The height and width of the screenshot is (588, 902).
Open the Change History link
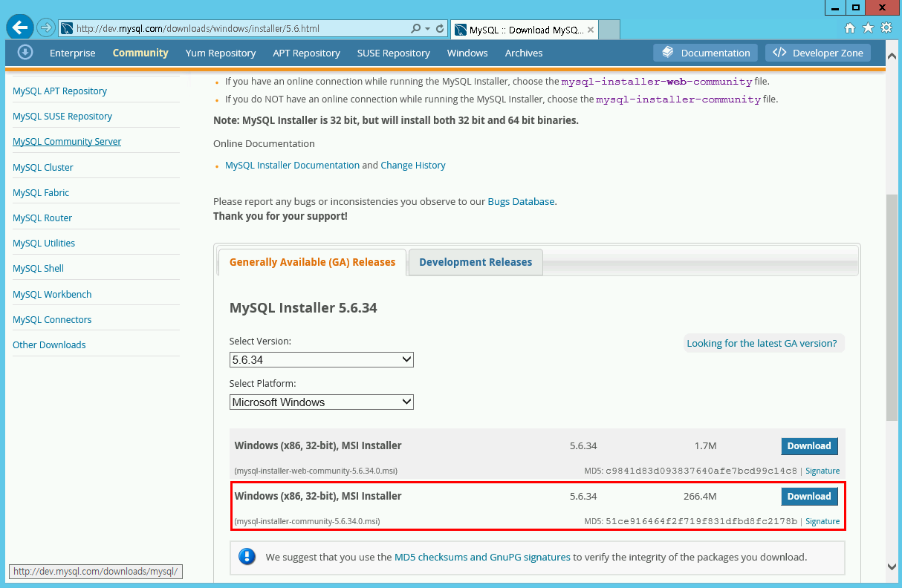tap(413, 165)
